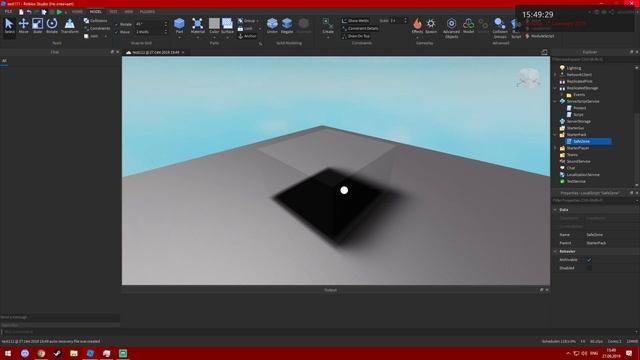
Task: Click the Undo arrow icon
Action: (x=29, y=12)
